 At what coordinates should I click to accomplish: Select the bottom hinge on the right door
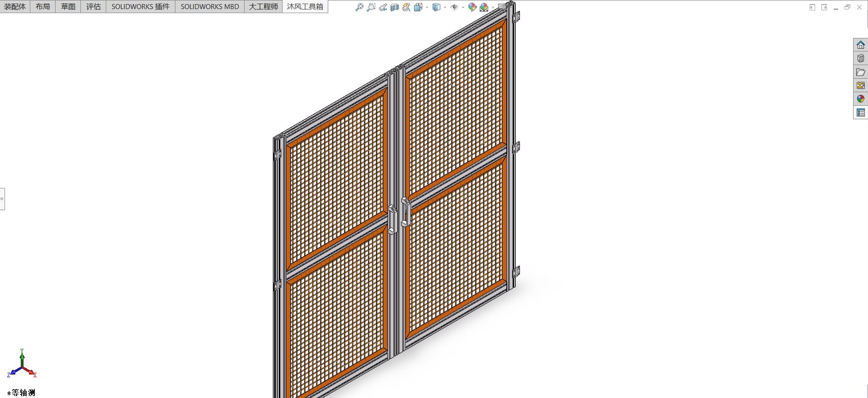[516, 272]
